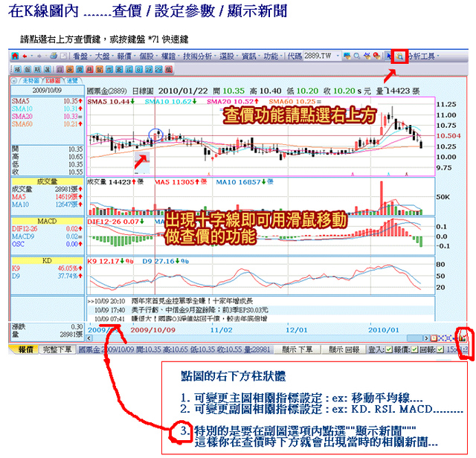Click the 成交量 panel header

pos(47,181)
